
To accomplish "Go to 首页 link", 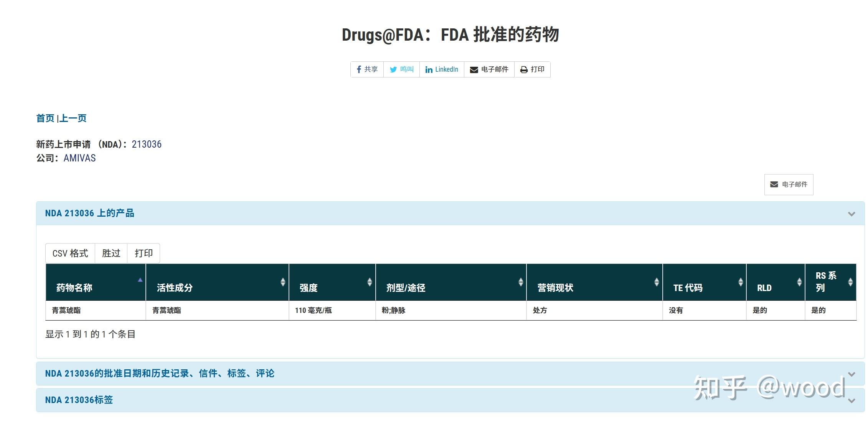I will point(45,118).
